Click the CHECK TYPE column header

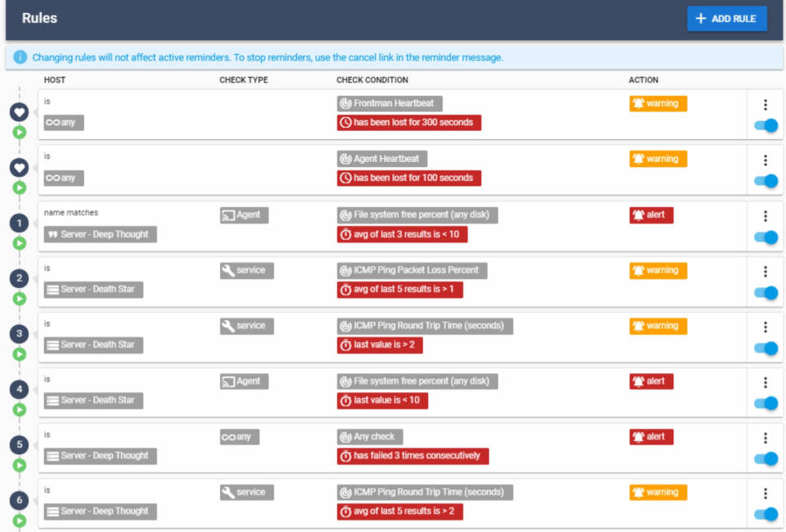coord(243,80)
